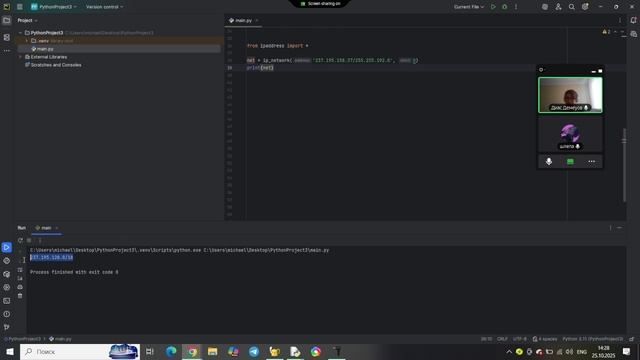Click 'Process finished with exit code' text
The image size is (640, 360).
point(74,272)
